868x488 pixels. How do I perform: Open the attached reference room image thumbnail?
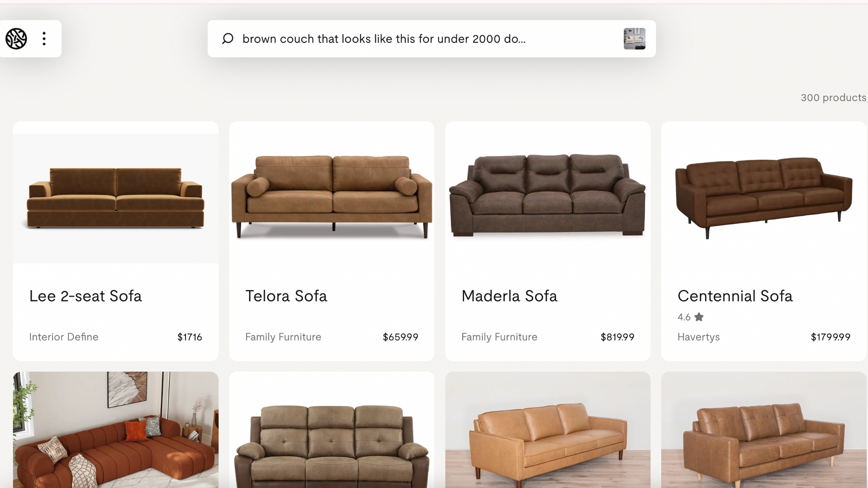click(x=634, y=39)
